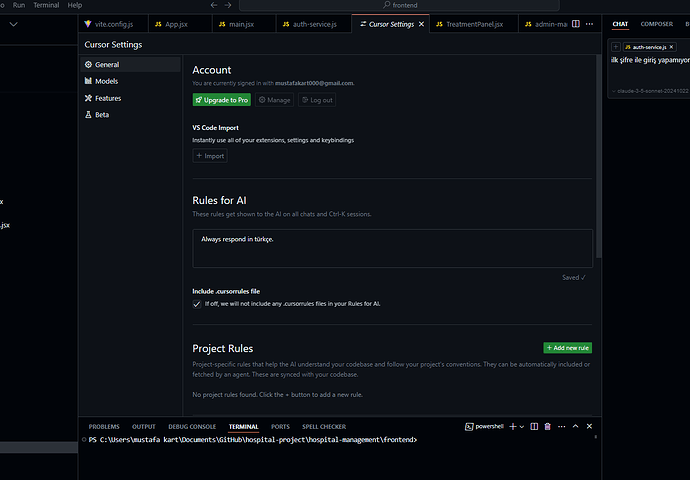Viewport: 690px width, 480px height.
Task: Switch to the admin-ma tab
Action: point(545,24)
